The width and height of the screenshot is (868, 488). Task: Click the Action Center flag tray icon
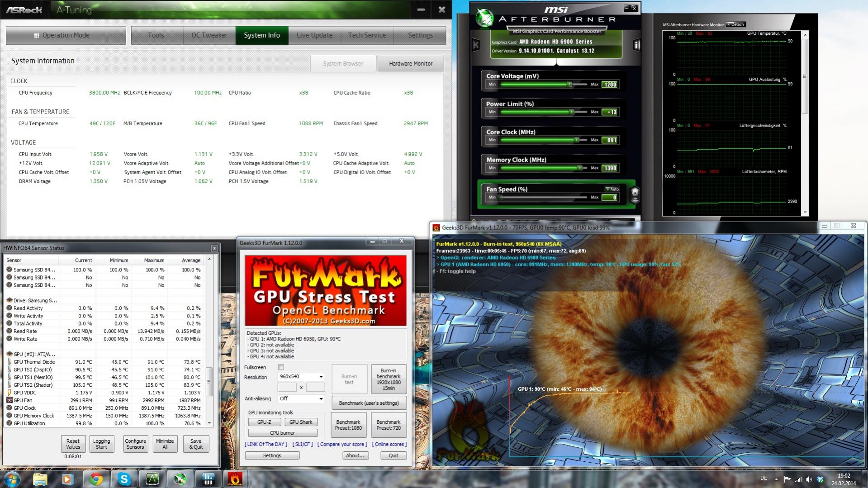click(787, 479)
